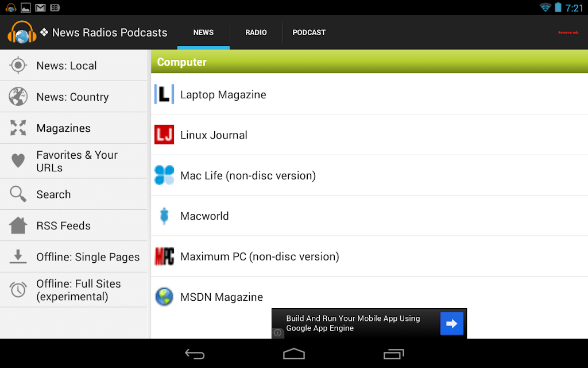Tap the green Computer category header

pos(369,62)
